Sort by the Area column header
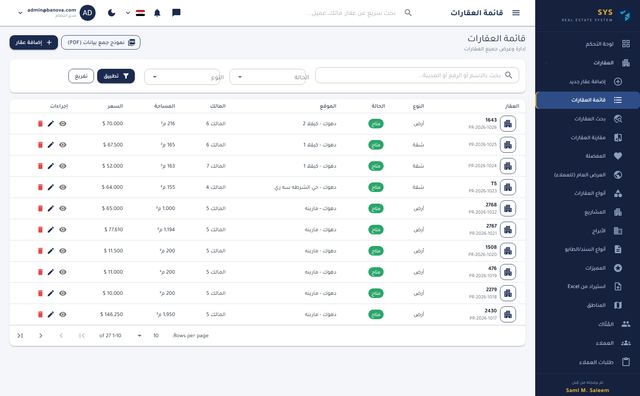This screenshot has height=396, width=640. (164, 106)
